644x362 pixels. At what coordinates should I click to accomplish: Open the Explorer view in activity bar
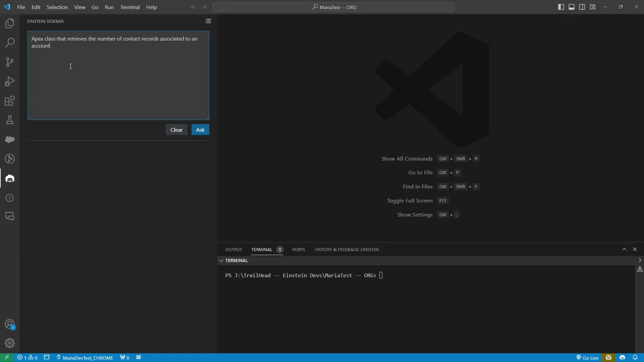pos(10,23)
